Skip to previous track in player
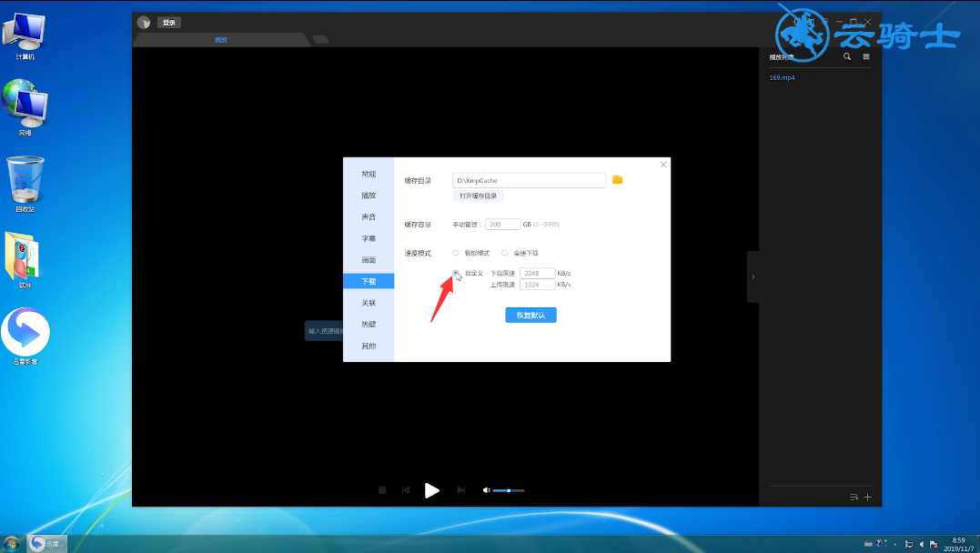Viewport: 980px width, 553px height. point(406,490)
